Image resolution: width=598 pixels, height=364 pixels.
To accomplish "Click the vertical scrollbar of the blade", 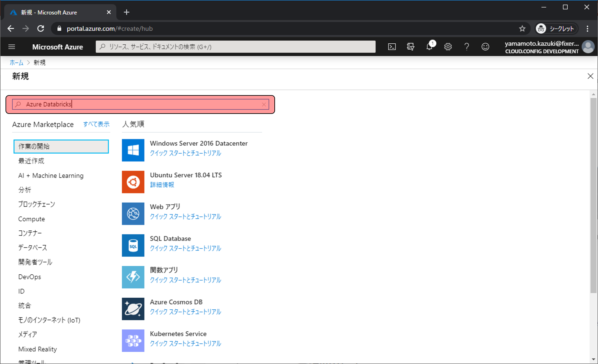I will point(593,194).
